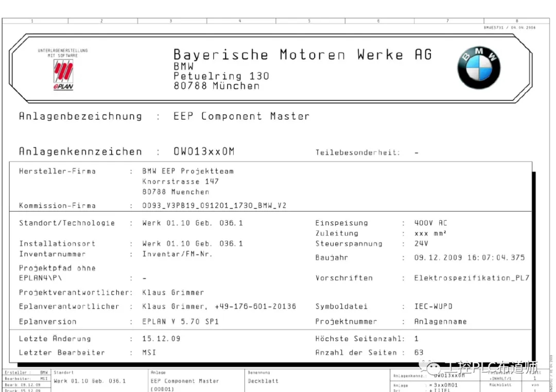Screen dimensions: 556x392
Task: Click the "Projektpfad ohne" label
Action: pyautogui.click(x=58, y=268)
